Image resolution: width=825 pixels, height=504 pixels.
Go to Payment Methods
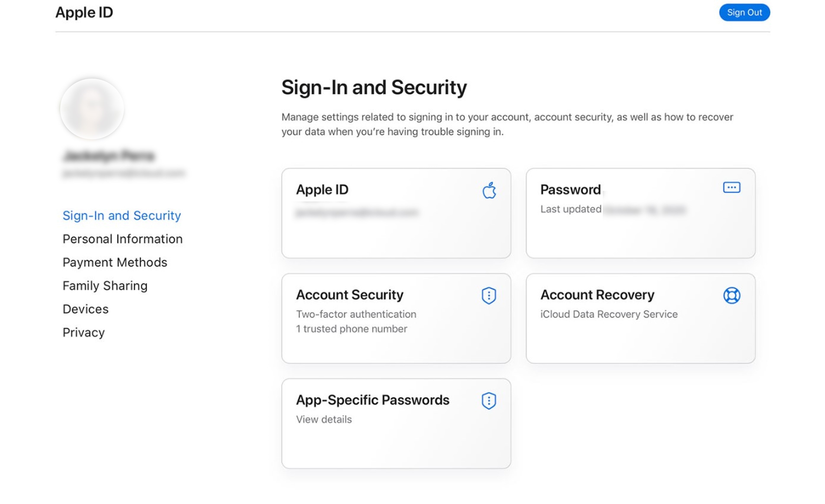click(115, 262)
